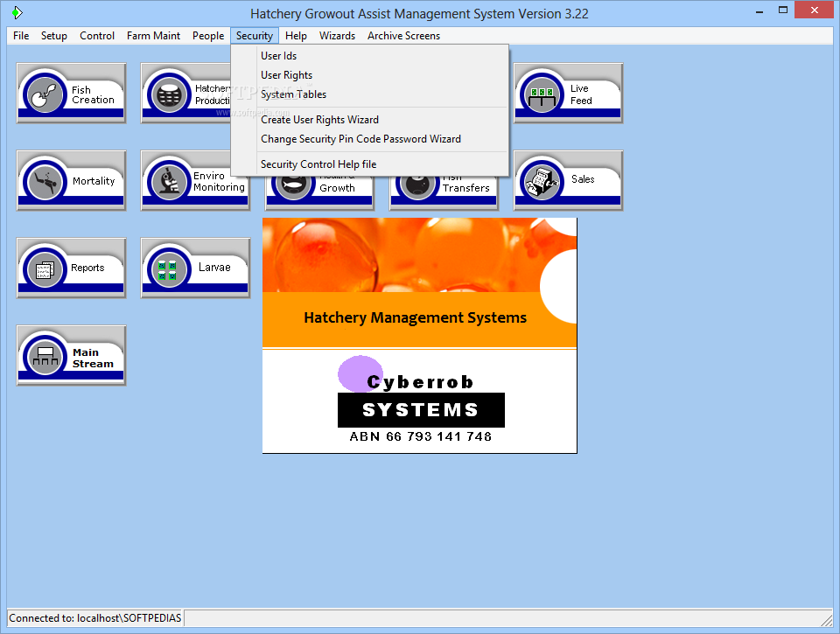840x634 pixels.
Task: Open the Control menu
Action: [x=97, y=36]
